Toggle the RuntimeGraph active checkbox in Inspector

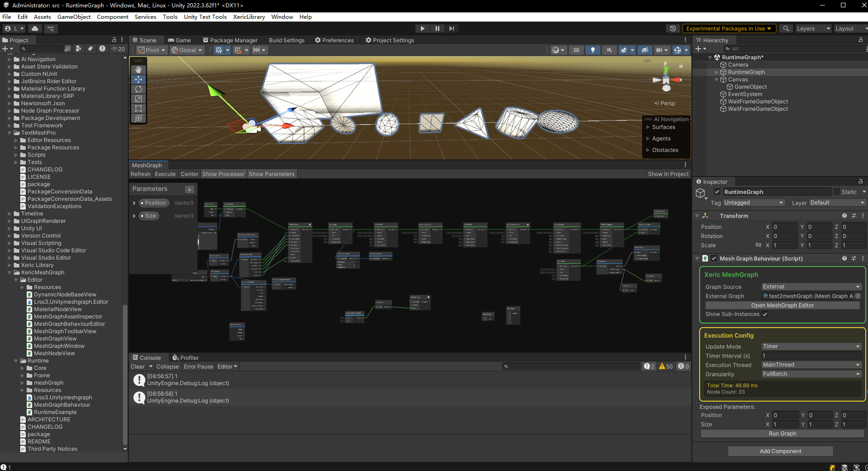pyautogui.click(x=717, y=192)
